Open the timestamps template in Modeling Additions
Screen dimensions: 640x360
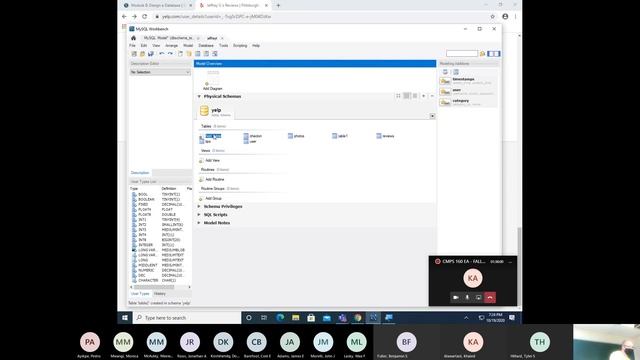468,81
